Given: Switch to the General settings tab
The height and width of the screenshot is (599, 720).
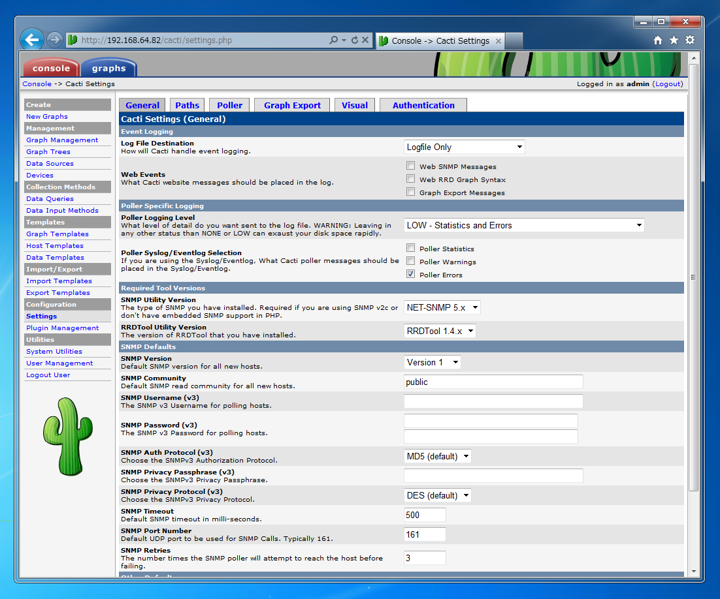Looking at the screenshot, I should pos(142,105).
